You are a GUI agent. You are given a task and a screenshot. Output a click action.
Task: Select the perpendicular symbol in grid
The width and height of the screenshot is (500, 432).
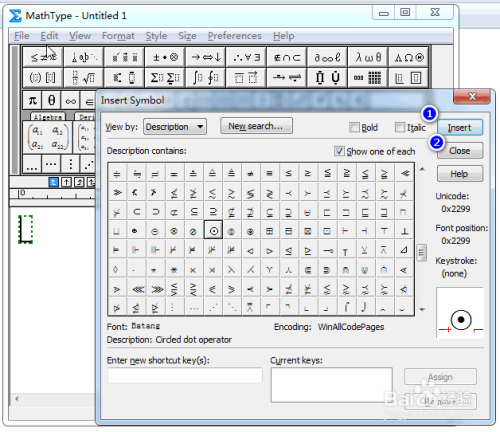pyautogui.click(x=404, y=231)
